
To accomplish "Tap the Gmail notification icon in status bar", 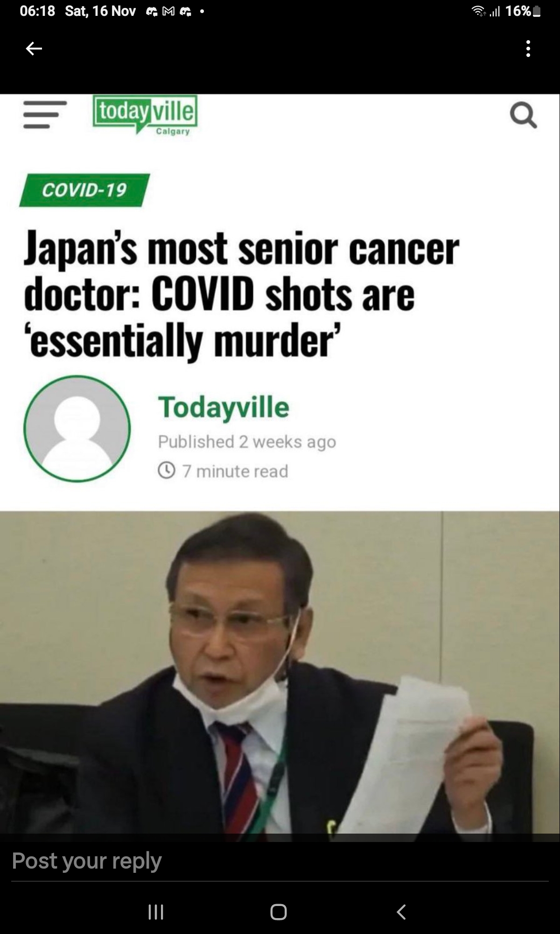I will point(168,11).
